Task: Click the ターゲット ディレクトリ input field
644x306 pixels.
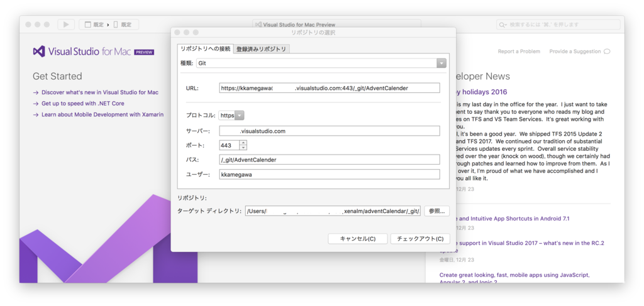Action: (333, 211)
